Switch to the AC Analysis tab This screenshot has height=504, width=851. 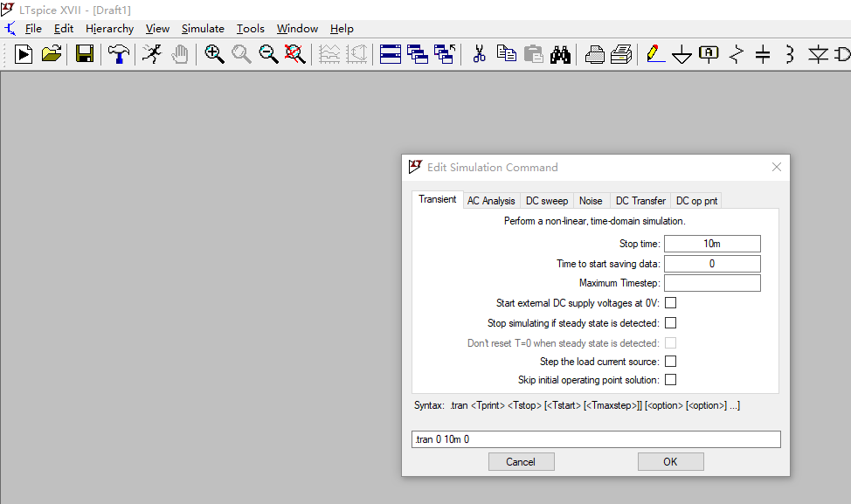[x=491, y=201]
